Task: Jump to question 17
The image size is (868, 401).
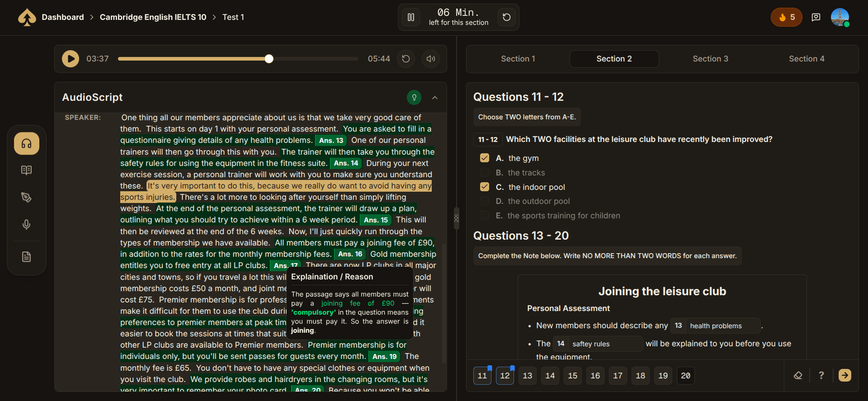Action: pos(618,375)
